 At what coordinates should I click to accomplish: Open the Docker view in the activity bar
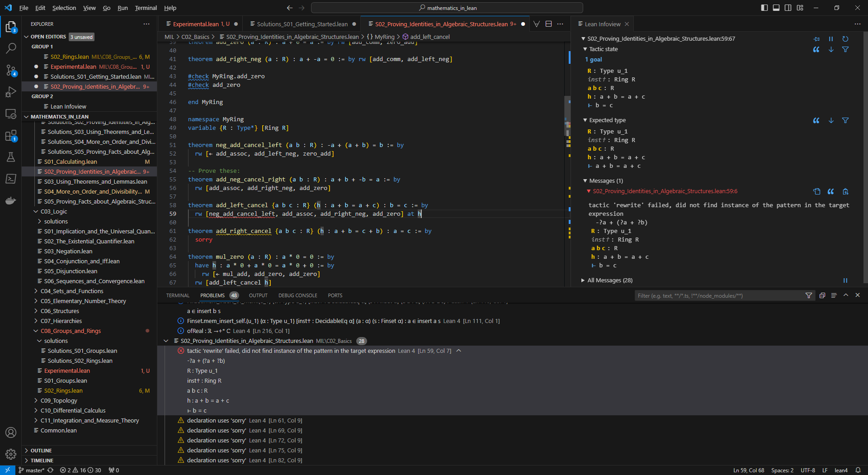pyautogui.click(x=11, y=200)
